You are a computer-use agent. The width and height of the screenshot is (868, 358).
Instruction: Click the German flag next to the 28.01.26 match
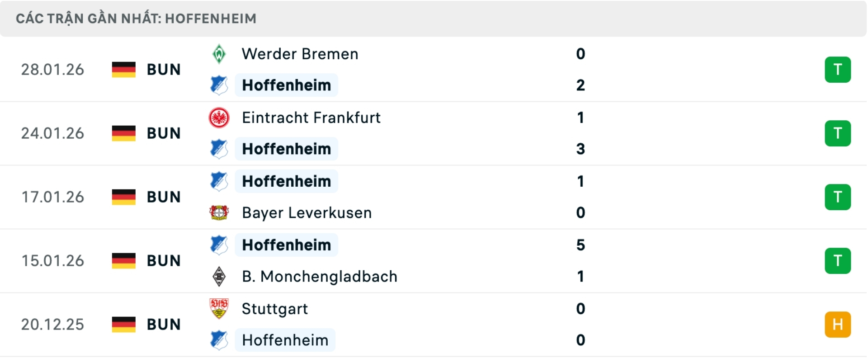click(123, 70)
